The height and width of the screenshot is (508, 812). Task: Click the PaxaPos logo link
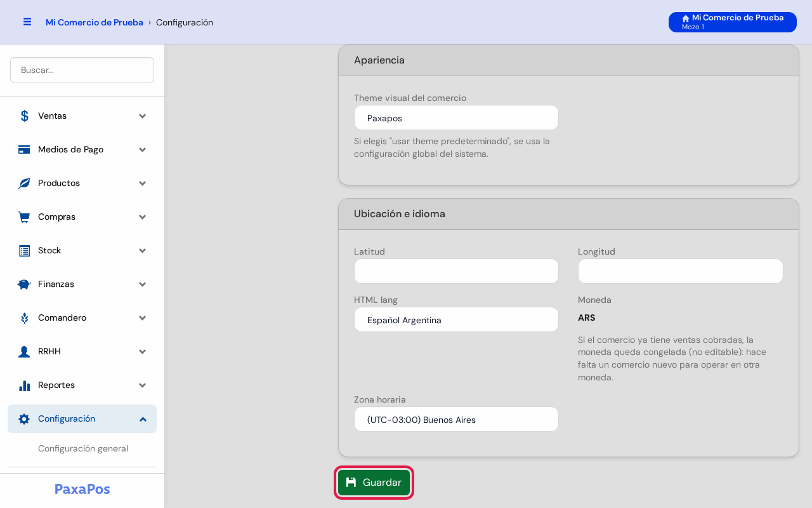(x=82, y=489)
